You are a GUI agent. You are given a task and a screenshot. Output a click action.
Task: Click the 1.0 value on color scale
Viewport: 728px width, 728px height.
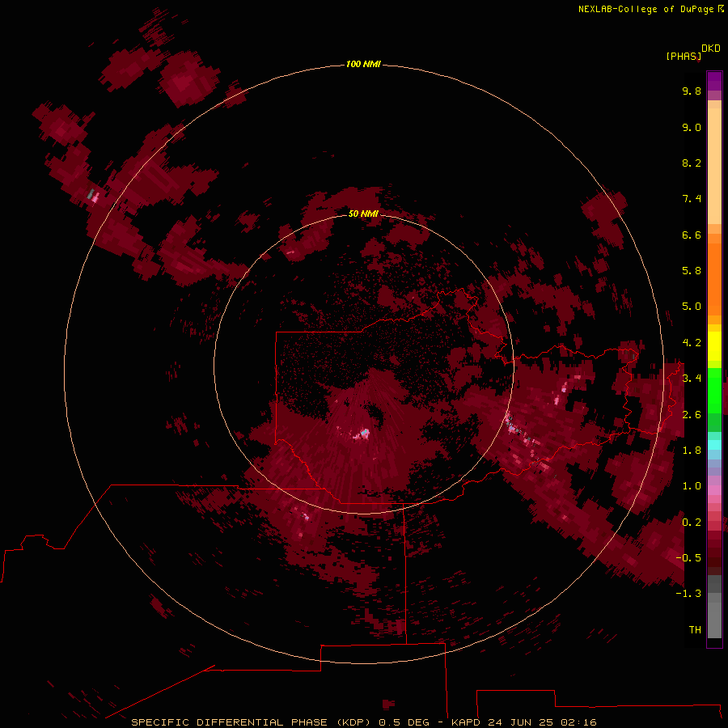point(692,486)
